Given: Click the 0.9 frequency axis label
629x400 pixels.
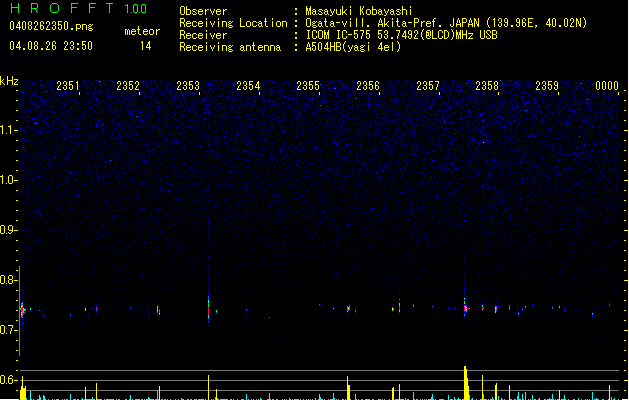Looking at the screenshot, I should point(8,230).
